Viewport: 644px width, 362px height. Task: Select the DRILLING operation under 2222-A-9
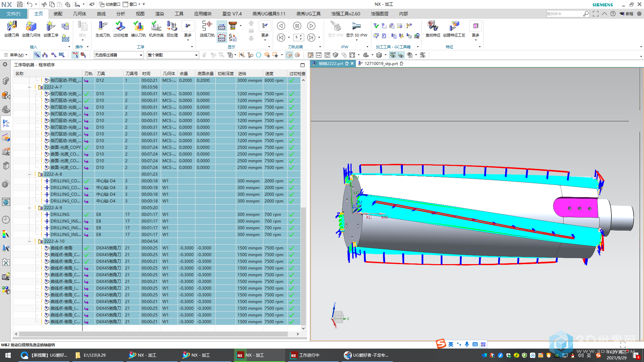tap(60, 215)
